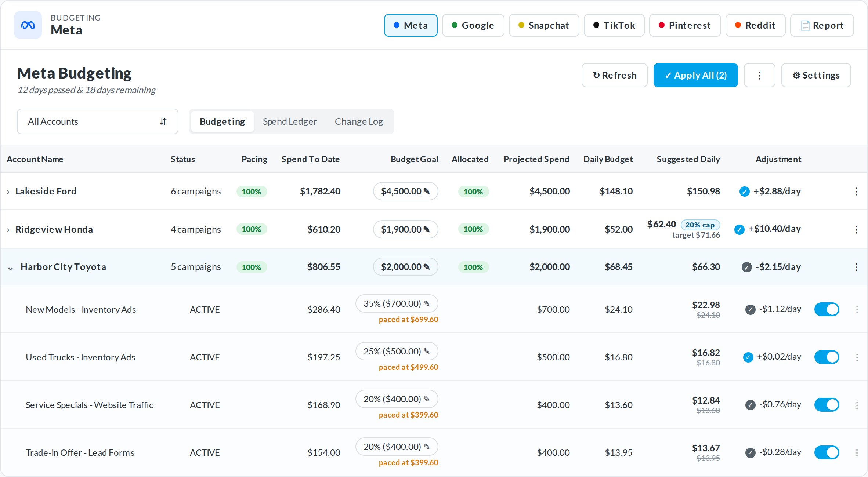Viewport: 868px width, 477px height.
Task: Check Service Specials -$0.76/day adjustment
Action: tap(750, 405)
